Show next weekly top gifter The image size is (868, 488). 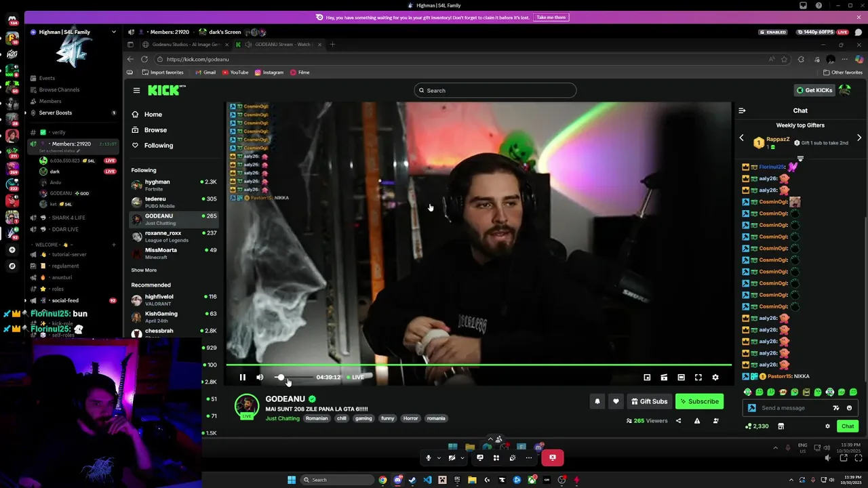point(859,138)
